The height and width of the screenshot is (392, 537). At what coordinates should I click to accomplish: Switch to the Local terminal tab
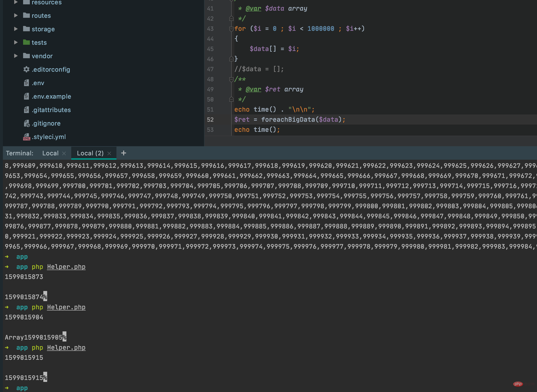tap(50, 153)
